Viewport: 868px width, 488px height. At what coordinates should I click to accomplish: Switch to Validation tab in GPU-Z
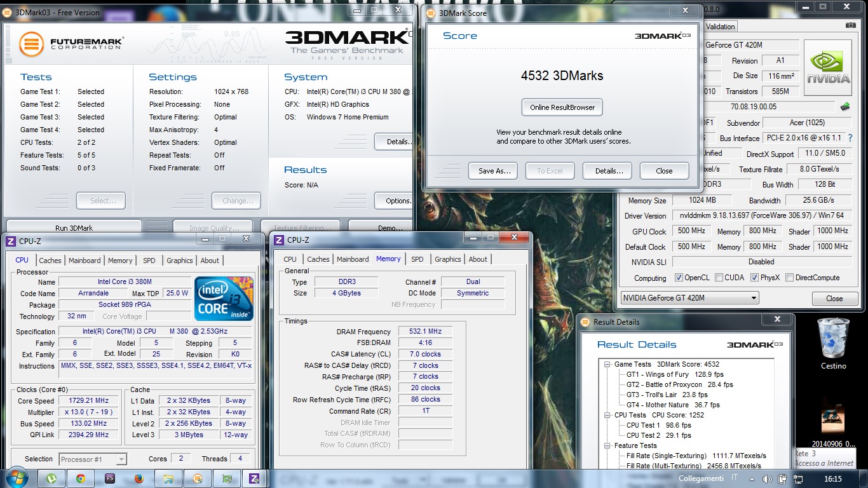pos(720,27)
